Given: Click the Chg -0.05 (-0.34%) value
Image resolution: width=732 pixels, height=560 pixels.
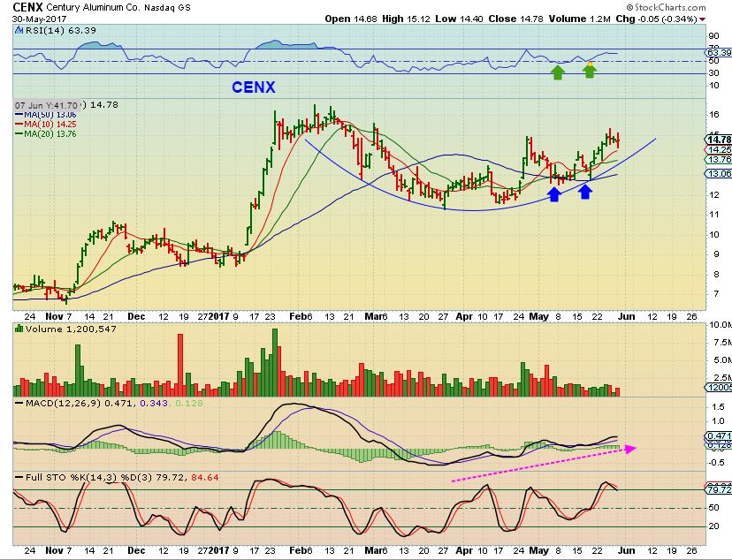Looking at the screenshot, I should [656, 19].
